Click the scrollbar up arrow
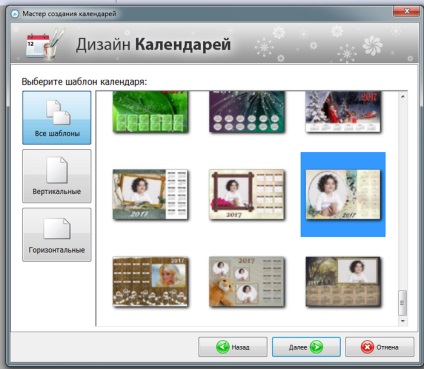The image size is (424, 369). tap(403, 96)
